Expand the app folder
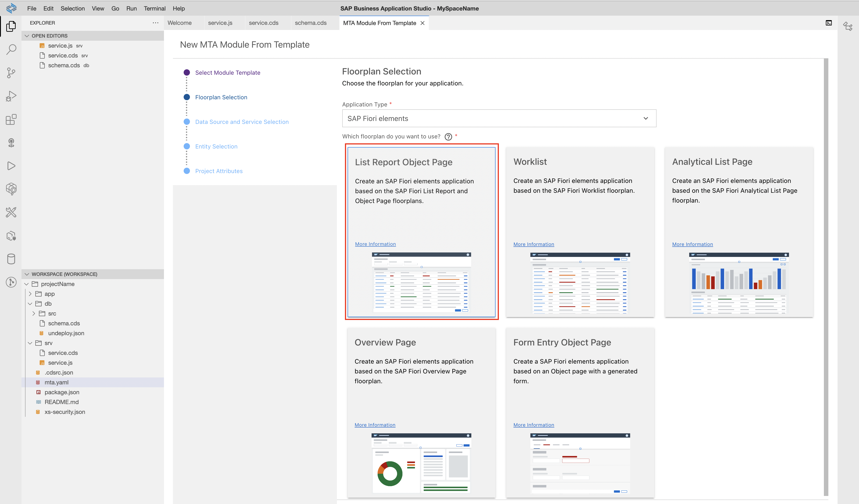The image size is (859, 504). point(30,294)
